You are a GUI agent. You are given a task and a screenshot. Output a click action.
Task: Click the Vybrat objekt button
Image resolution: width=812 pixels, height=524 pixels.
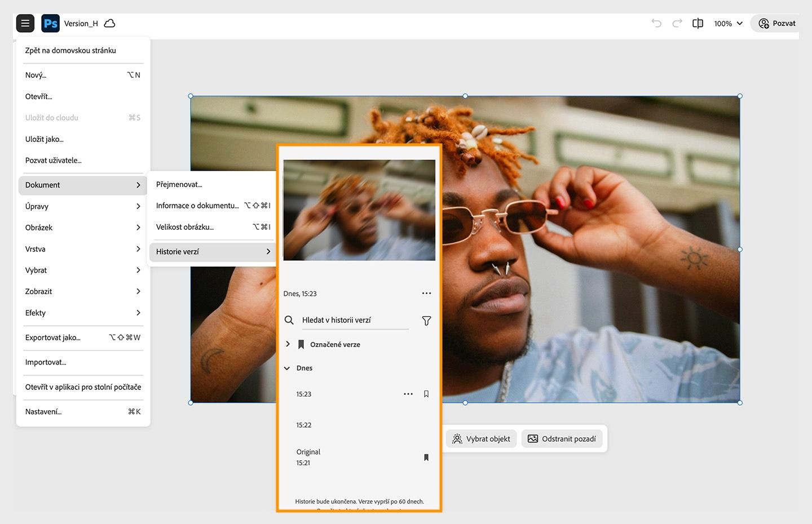[482, 439]
